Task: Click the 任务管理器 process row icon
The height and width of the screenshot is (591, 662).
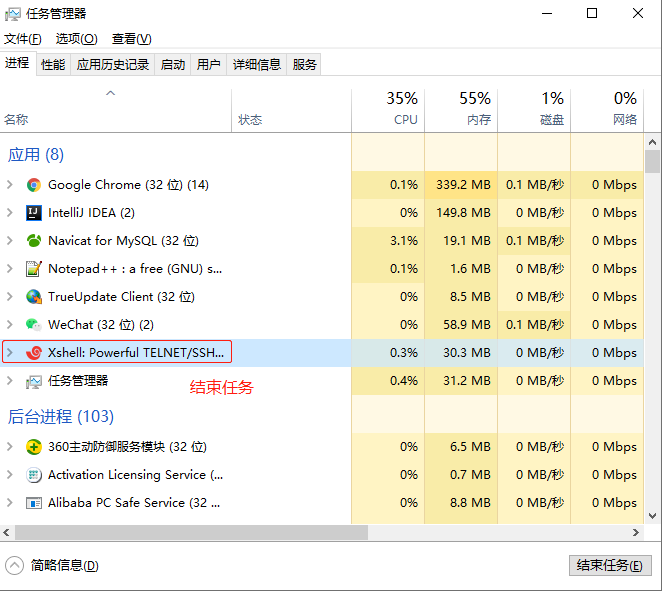Action: click(x=34, y=381)
